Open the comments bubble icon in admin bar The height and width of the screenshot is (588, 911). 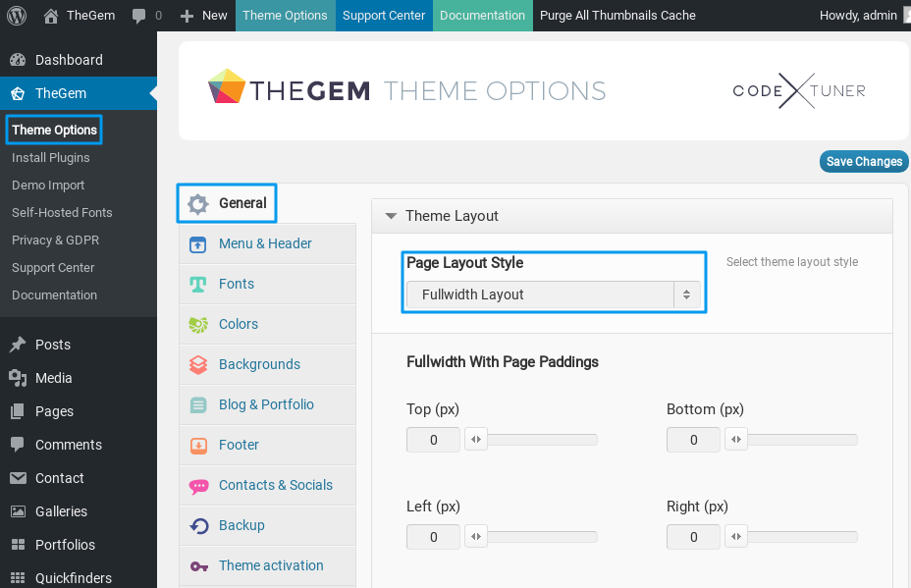coord(139,16)
